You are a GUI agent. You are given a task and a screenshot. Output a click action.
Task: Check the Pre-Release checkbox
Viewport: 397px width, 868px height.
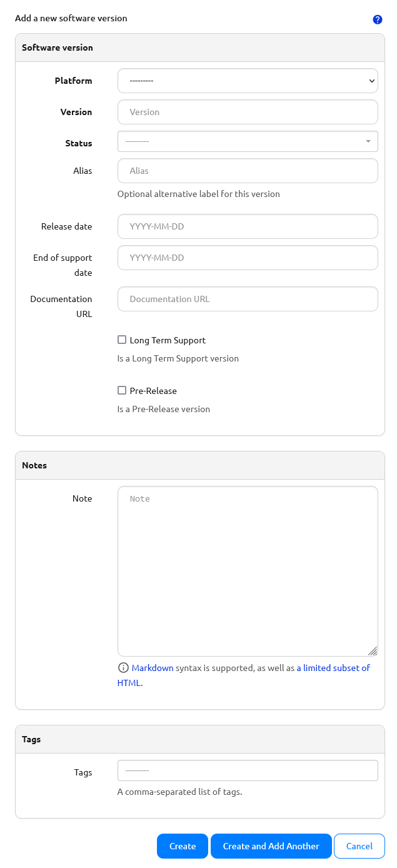122,390
